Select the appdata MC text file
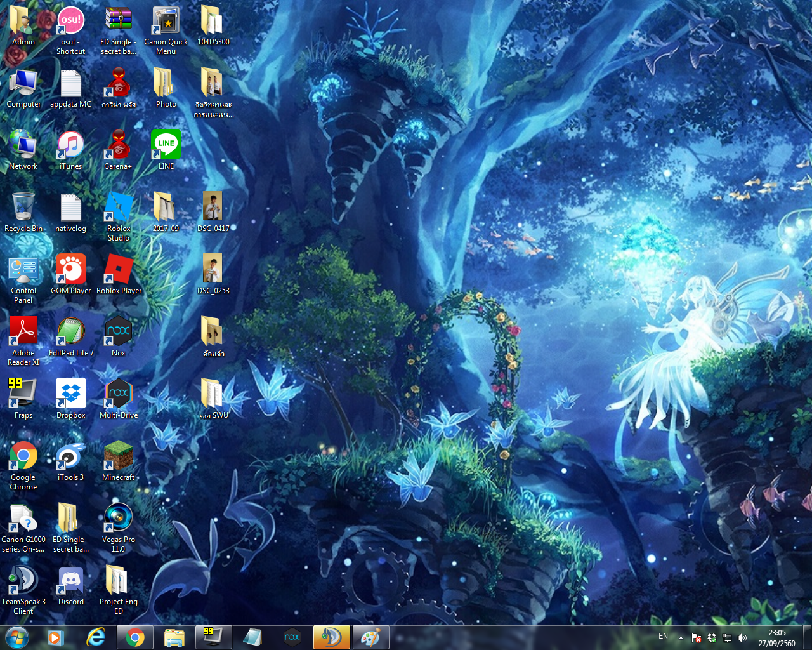 click(x=70, y=88)
